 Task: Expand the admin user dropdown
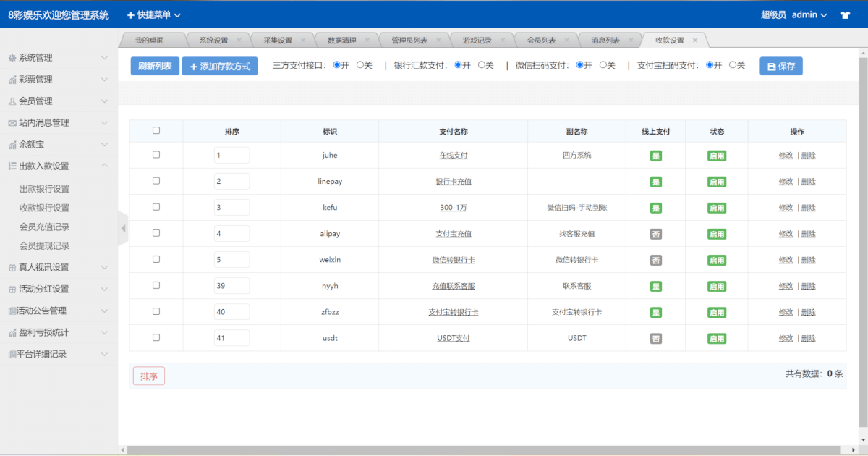[x=809, y=14]
